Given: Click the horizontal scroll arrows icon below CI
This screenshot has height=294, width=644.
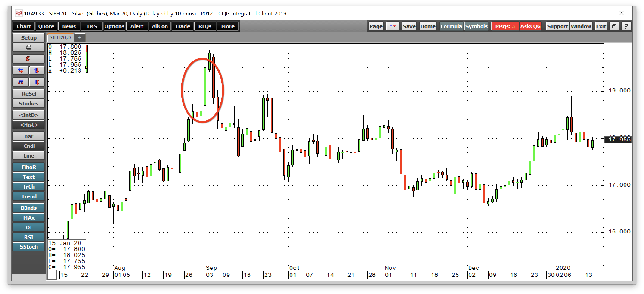Looking at the screenshot, I should tap(20, 70).
